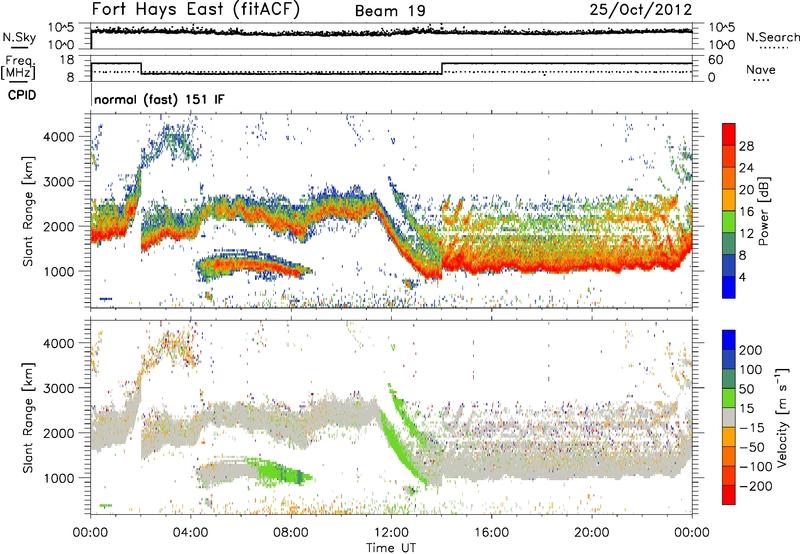Viewport: 800px width, 554px height.
Task: Click the blue top segment of Velocity colorbar
Action: [x=729, y=340]
